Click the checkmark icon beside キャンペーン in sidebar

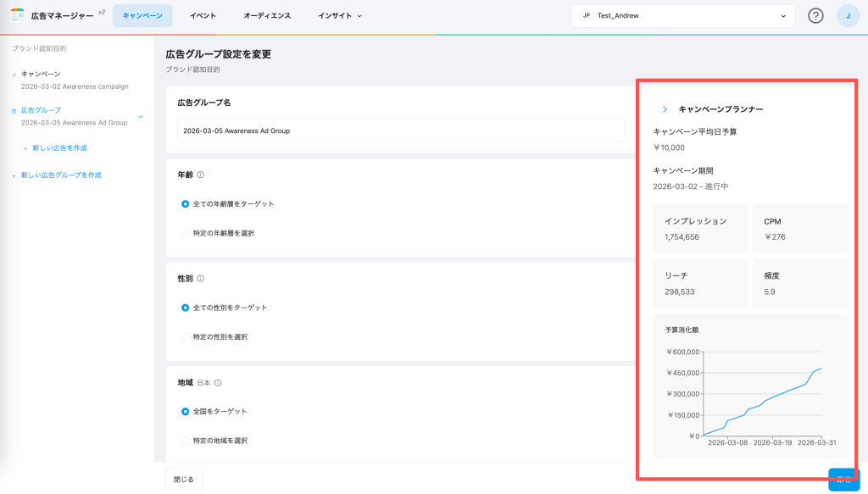[14, 75]
